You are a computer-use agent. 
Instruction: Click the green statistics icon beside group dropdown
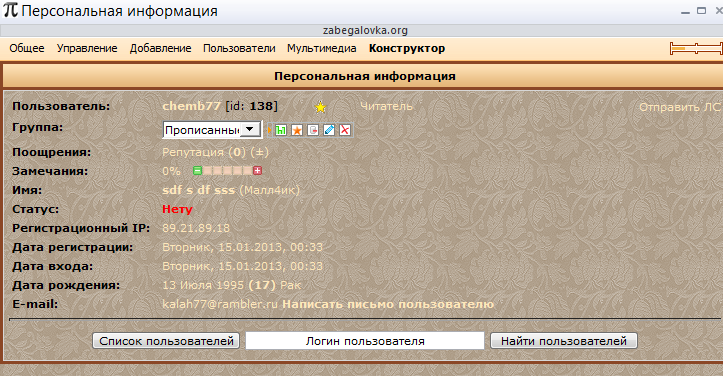[280, 130]
